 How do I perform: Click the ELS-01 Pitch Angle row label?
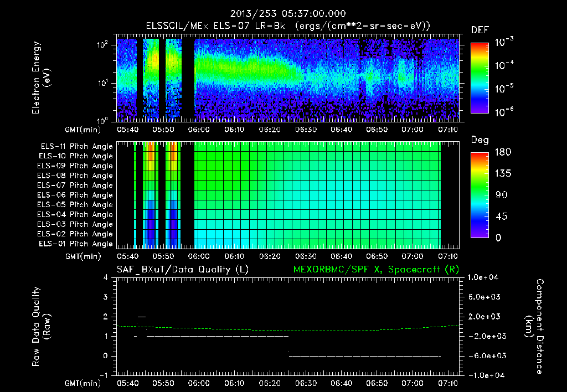point(76,244)
